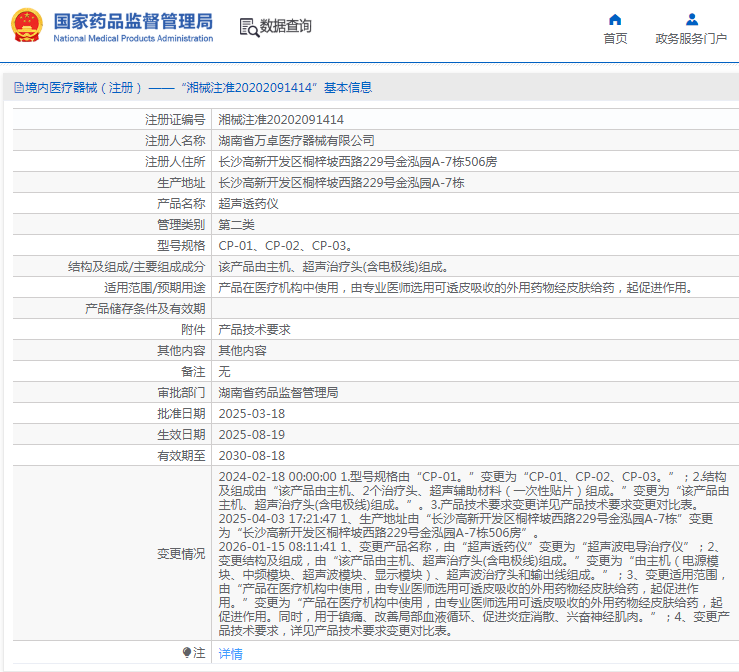Click the 国家药品监督管理局 site title

132,20
